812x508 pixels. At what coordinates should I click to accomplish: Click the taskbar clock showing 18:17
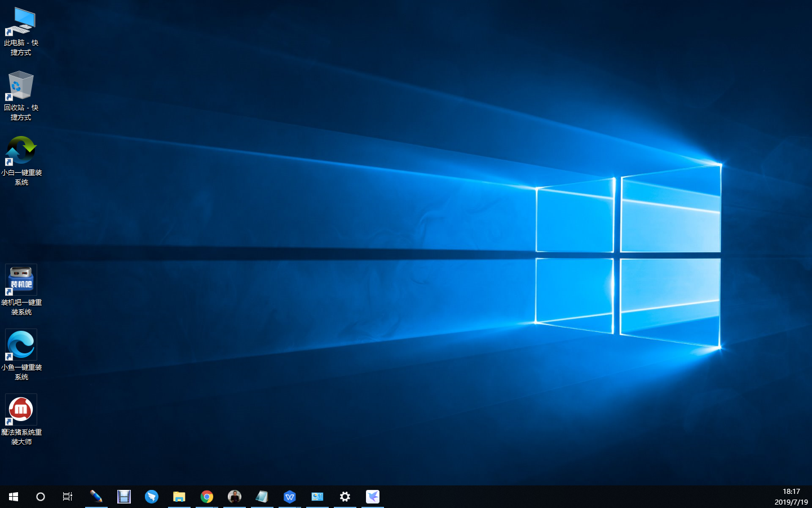pos(791,492)
